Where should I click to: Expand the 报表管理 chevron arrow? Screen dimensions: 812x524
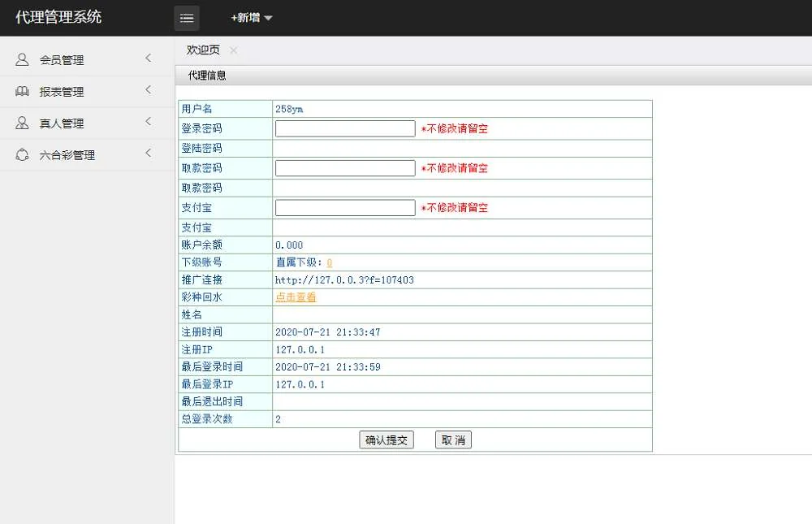coord(148,89)
